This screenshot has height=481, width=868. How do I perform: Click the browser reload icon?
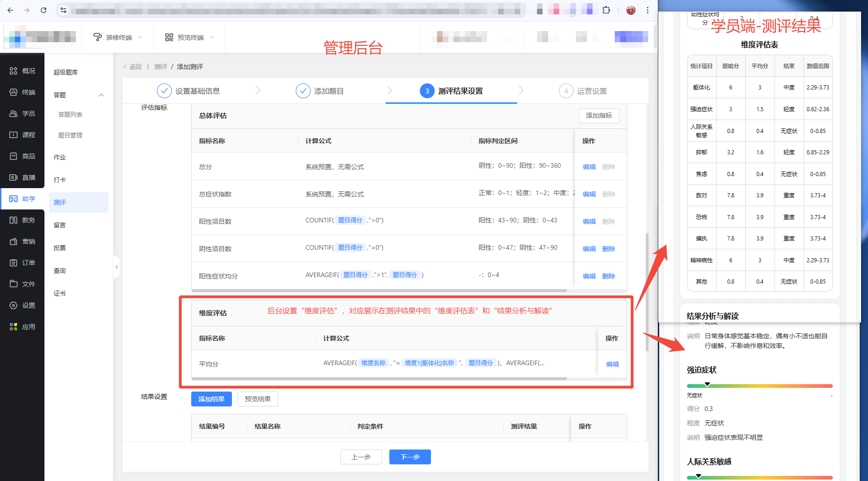point(44,10)
